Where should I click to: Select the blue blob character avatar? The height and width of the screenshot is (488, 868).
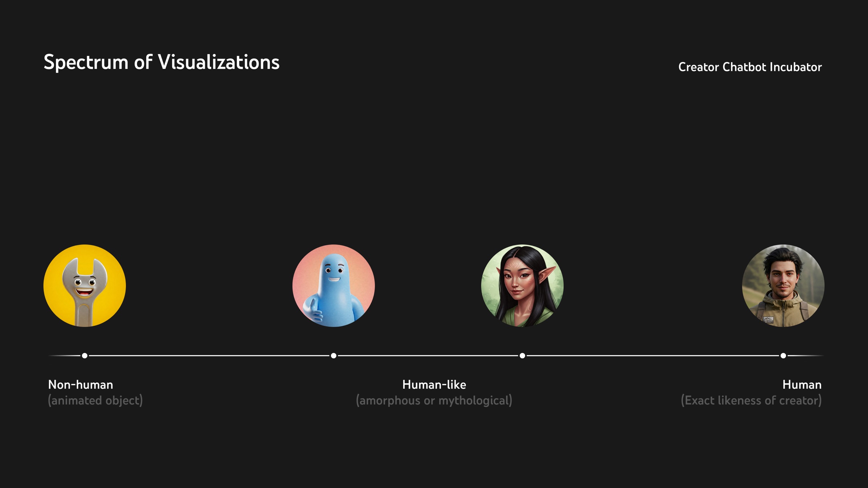click(x=333, y=286)
